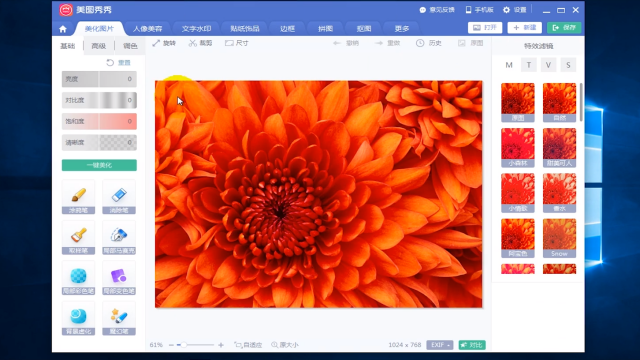
Task: Undo with the 撤销 arrow
Action: pyautogui.click(x=346, y=43)
